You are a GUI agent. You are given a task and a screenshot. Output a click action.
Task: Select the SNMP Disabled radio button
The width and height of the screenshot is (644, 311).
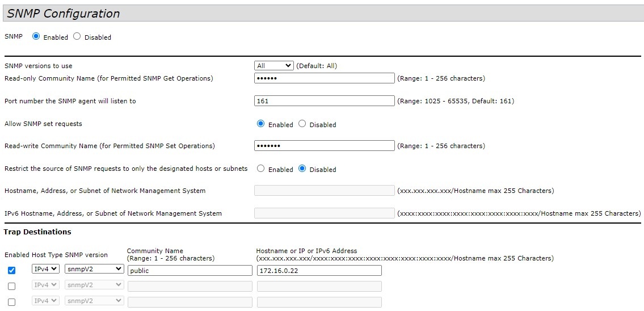click(x=77, y=36)
